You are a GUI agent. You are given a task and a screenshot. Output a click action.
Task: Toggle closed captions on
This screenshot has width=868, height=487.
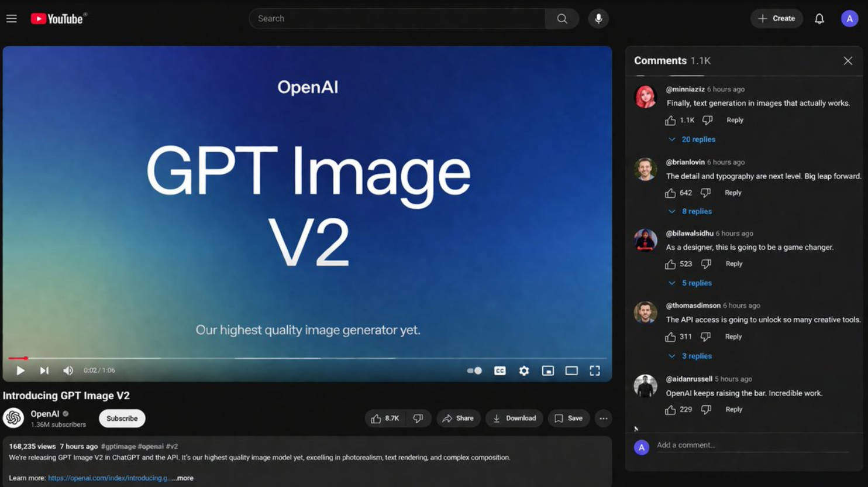point(500,371)
